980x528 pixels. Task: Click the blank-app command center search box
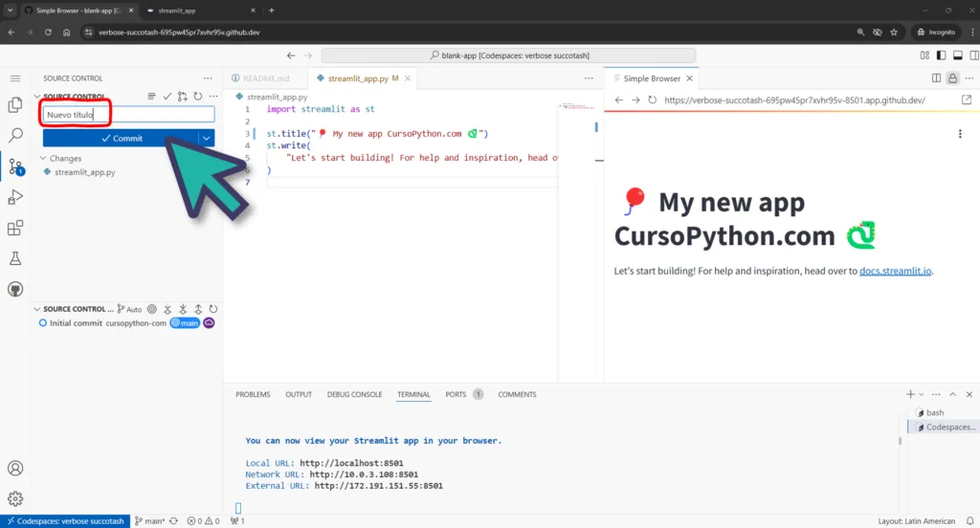point(509,55)
